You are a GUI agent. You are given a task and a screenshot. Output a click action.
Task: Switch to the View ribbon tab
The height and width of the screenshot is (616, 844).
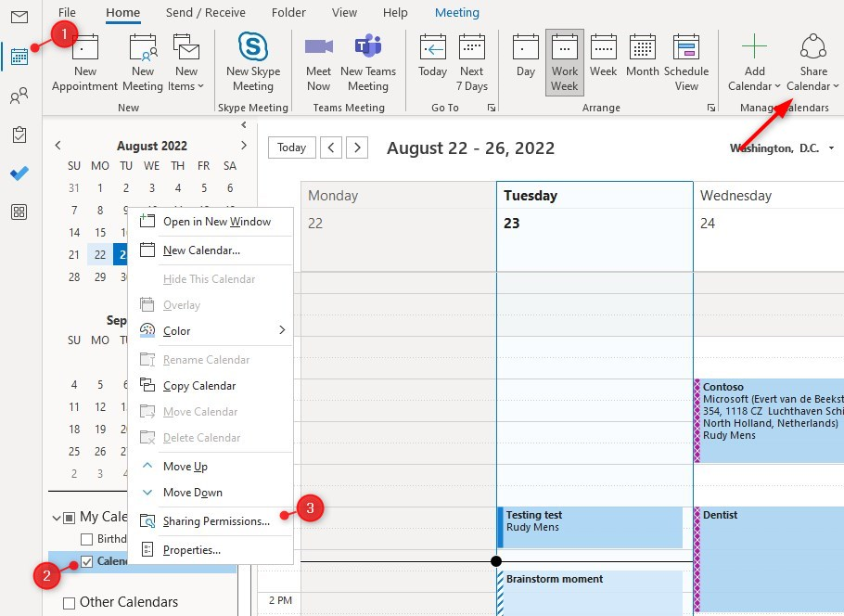tap(344, 12)
